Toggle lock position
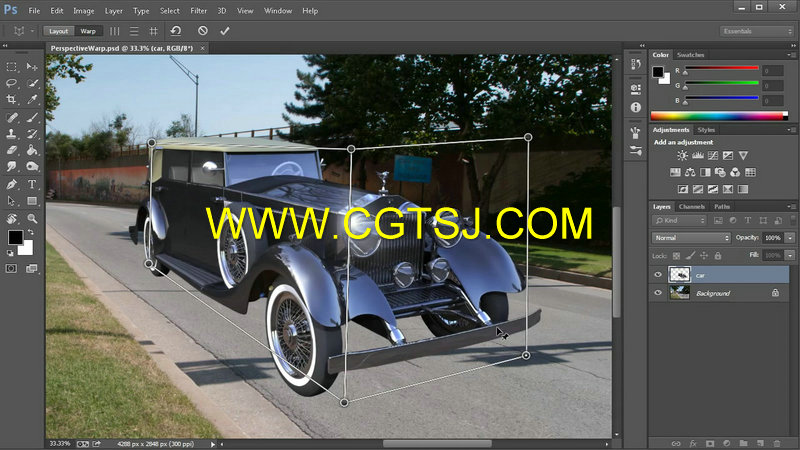The image size is (800, 450). (x=704, y=256)
